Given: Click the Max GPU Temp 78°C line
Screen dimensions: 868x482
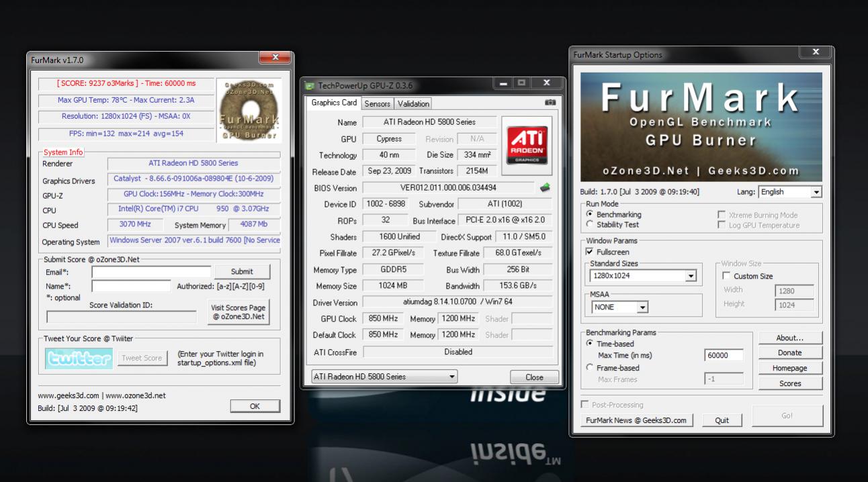Looking at the screenshot, I should (x=126, y=100).
